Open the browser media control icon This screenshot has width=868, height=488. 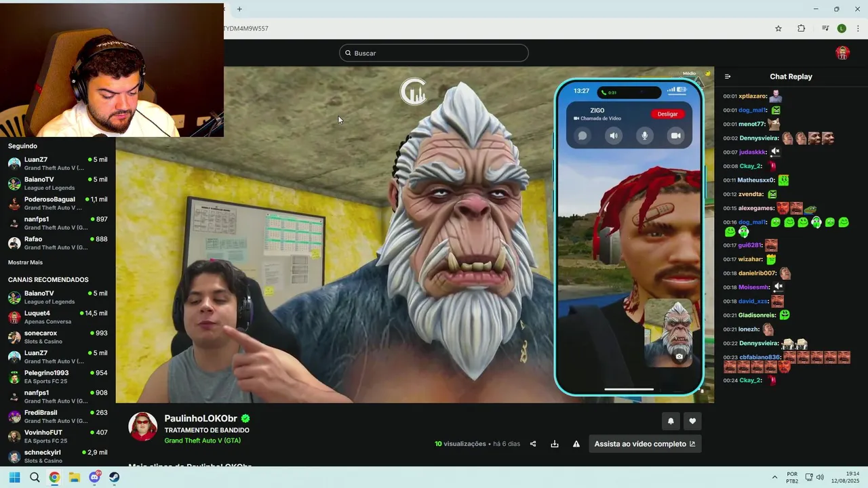pyautogui.click(x=825, y=28)
